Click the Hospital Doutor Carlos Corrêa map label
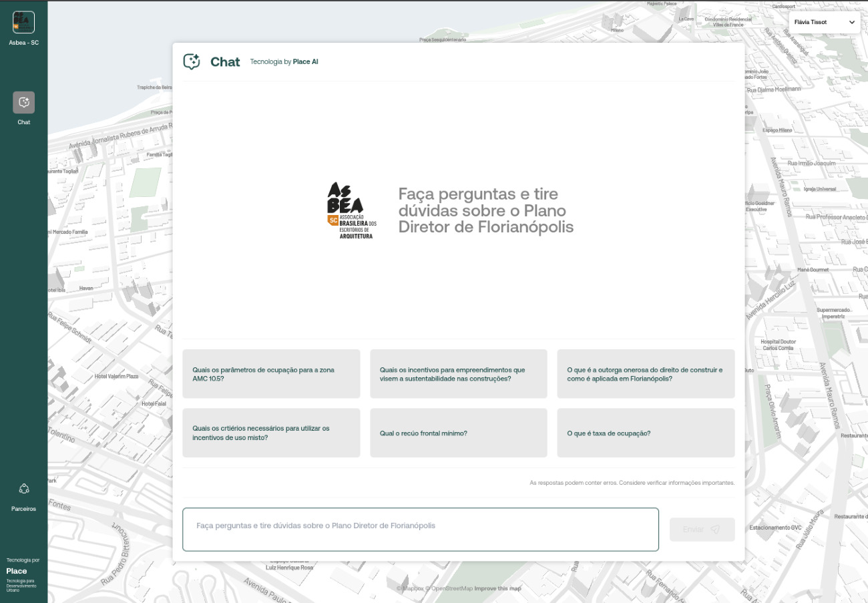Screen dimensions: 868x603 [778, 345]
